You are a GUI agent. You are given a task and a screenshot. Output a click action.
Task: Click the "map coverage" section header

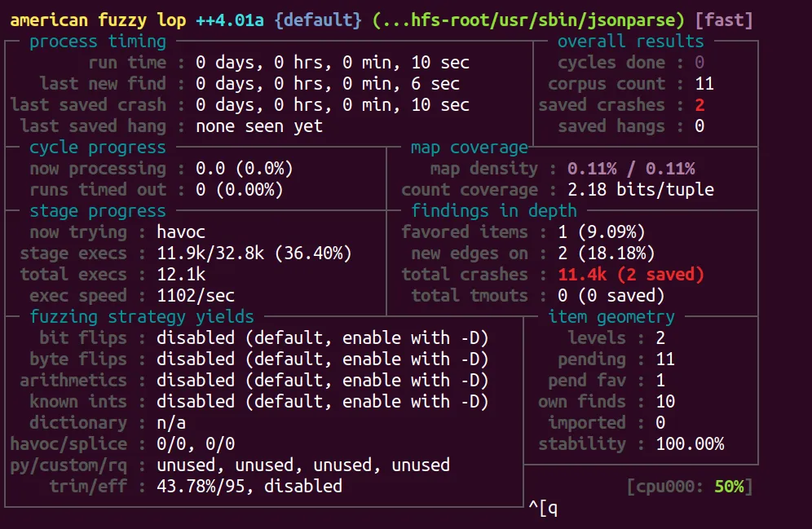[x=469, y=148]
